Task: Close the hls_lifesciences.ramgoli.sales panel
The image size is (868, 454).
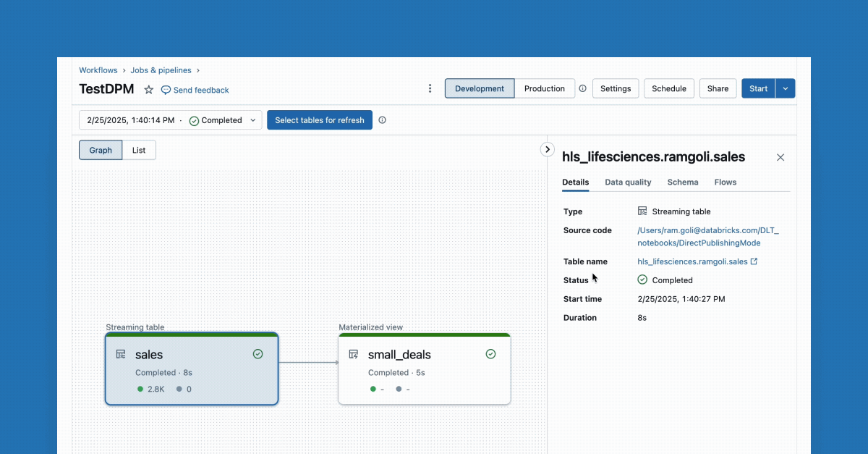Action: (780, 157)
